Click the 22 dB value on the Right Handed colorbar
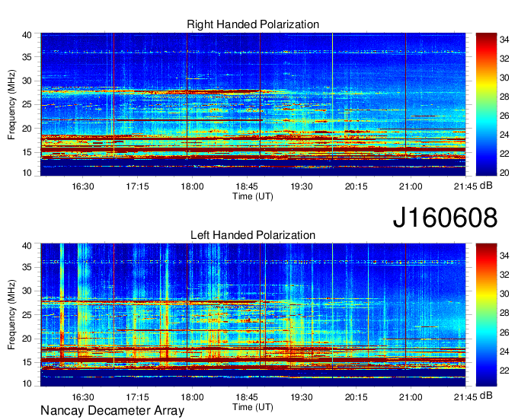518x420 pixels. coord(504,154)
